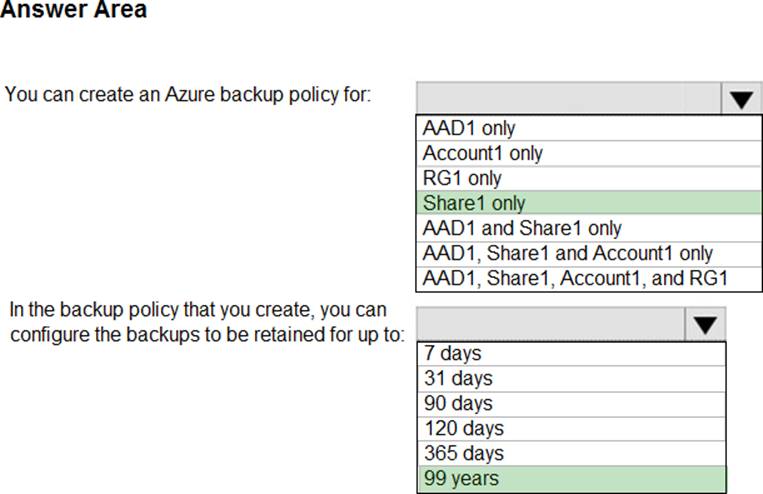Choose 'Account1 only' from the list
This screenshot has height=494, width=763.
tap(482, 153)
